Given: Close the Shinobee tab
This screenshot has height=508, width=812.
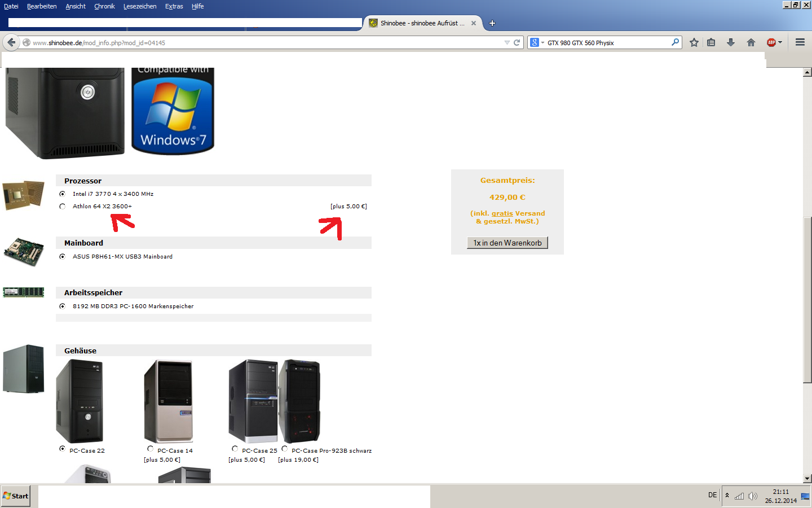Looking at the screenshot, I should coord(474,23).
